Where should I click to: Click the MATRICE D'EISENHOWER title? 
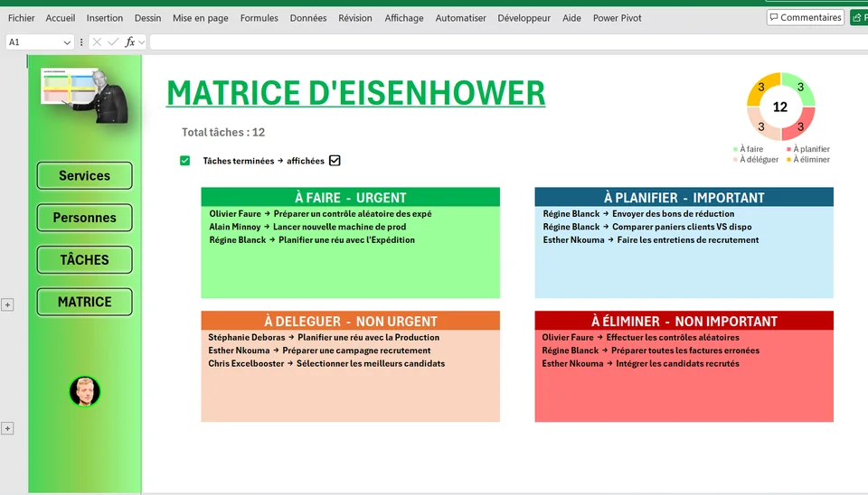click(x=356, y=93)
